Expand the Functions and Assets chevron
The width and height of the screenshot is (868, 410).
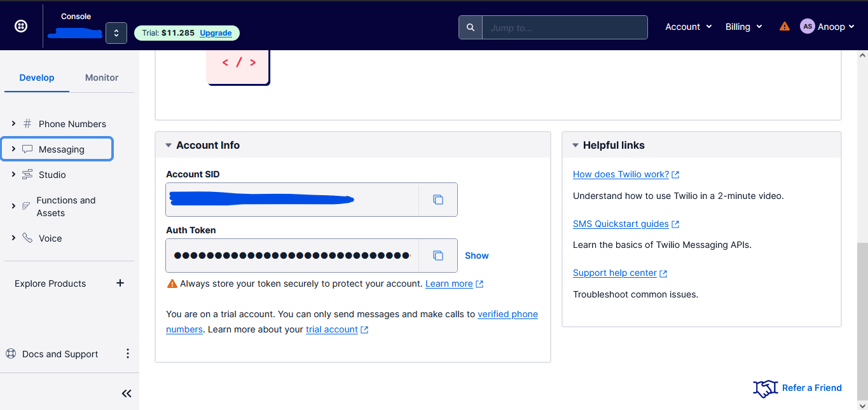tap(13, 206)
